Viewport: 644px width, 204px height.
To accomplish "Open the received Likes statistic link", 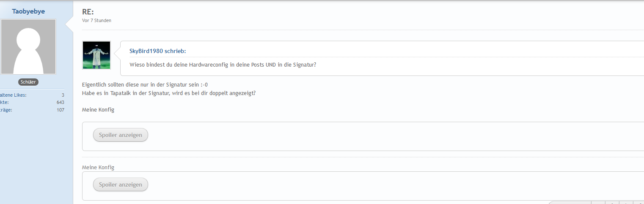I will pyautogui.click(x=13, y=95).
